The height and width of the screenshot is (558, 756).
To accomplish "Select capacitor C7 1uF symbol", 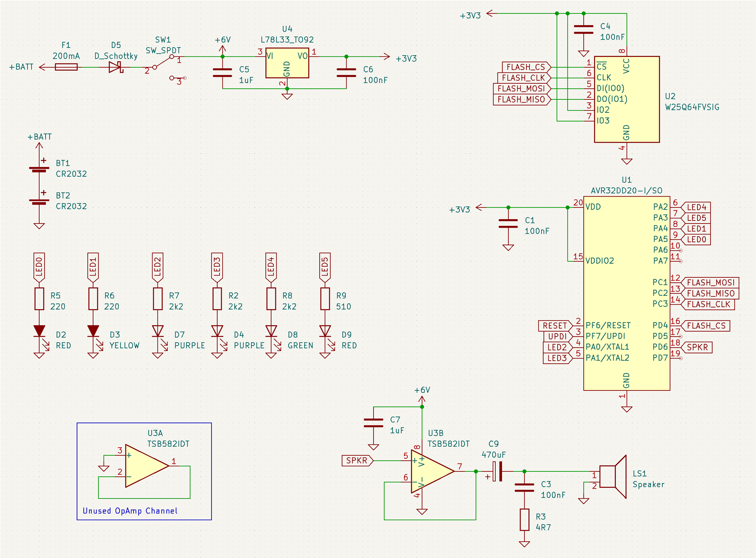I will coord(374,423).
